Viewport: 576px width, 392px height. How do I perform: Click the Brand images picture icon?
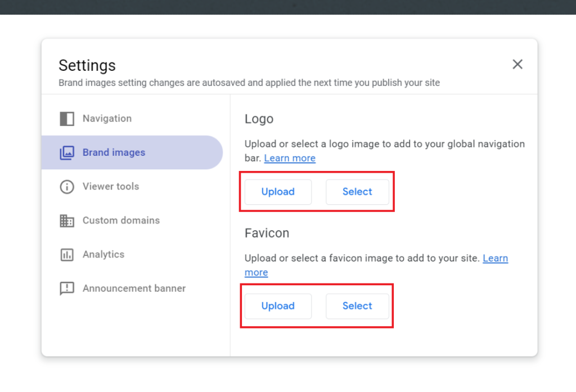(66, 152)
